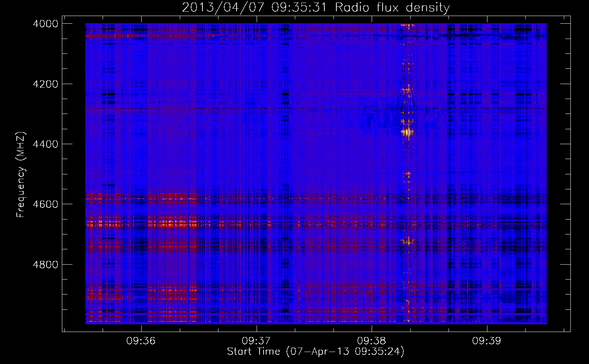Select the 4800 frequency tick label
This screenshot has height=364, width=589.
click(46, 264)
